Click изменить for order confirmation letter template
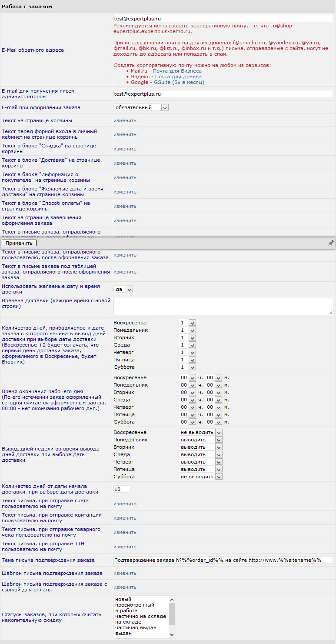Viewport: 336px width, 644px height. 125,573
